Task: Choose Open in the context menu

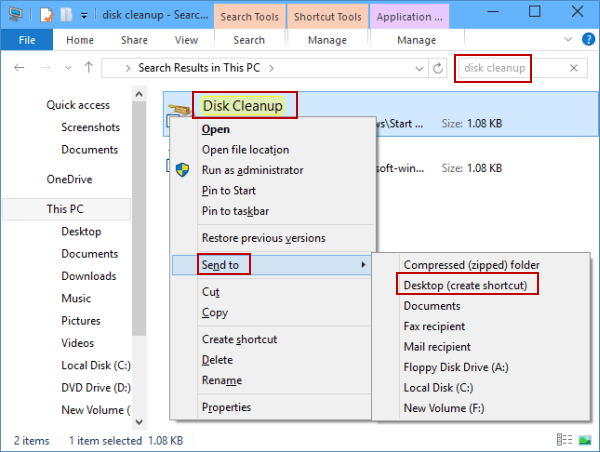Action: click(272, 129)
